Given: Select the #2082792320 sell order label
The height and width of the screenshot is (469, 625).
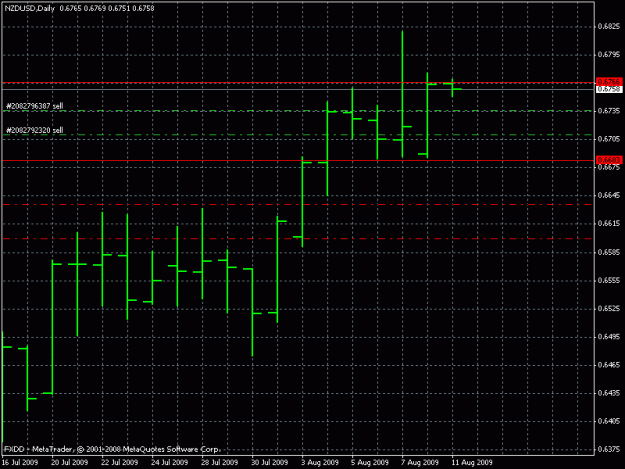Looking at the screenshot, I should 35,130.
